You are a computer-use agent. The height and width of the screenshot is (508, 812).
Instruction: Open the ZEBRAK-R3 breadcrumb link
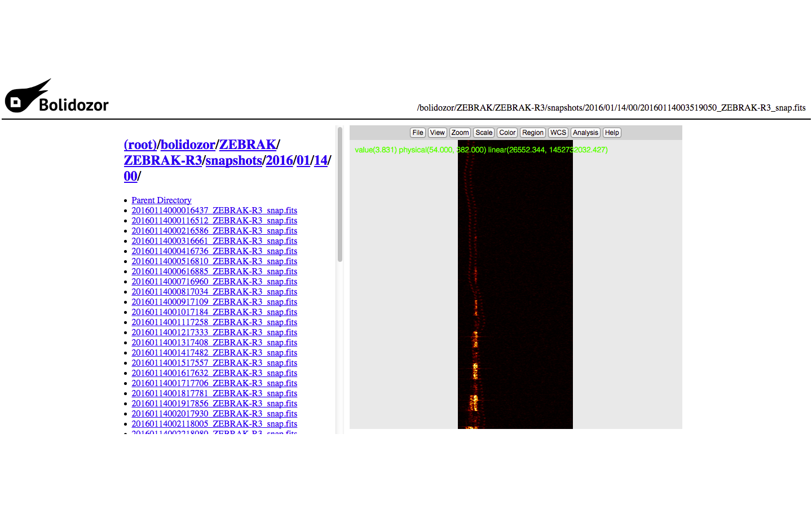(x=163, y=160)
